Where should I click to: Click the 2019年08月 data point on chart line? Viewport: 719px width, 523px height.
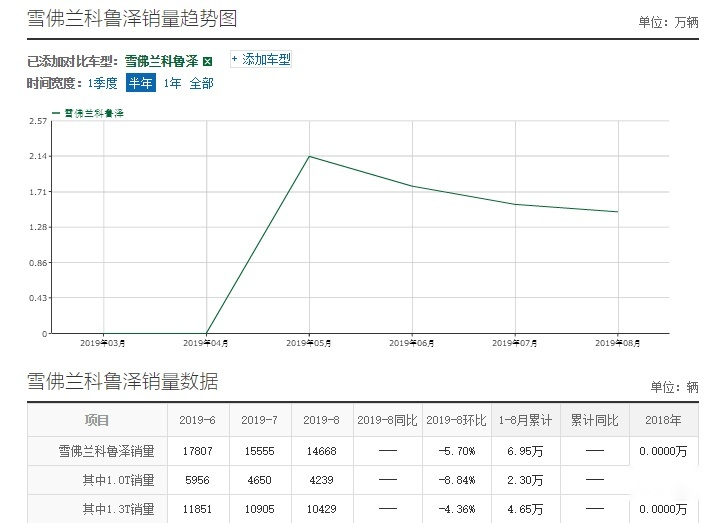(x=618, y=212)
